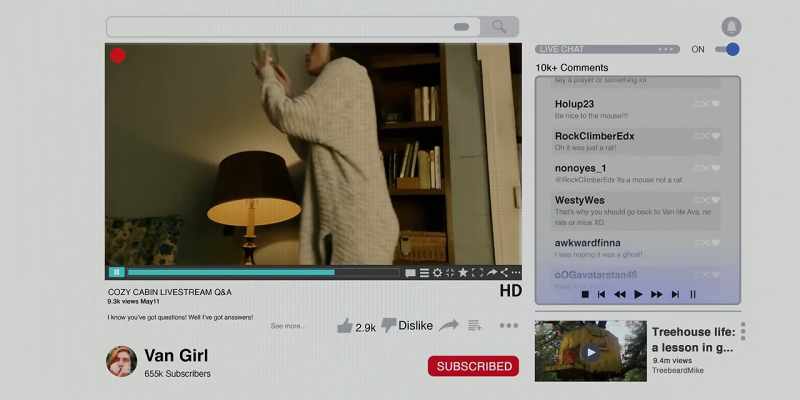800x400 pixels.
Task: Open 'Treehouse life: a lesson in g...' title
Action: coord(693,340)
